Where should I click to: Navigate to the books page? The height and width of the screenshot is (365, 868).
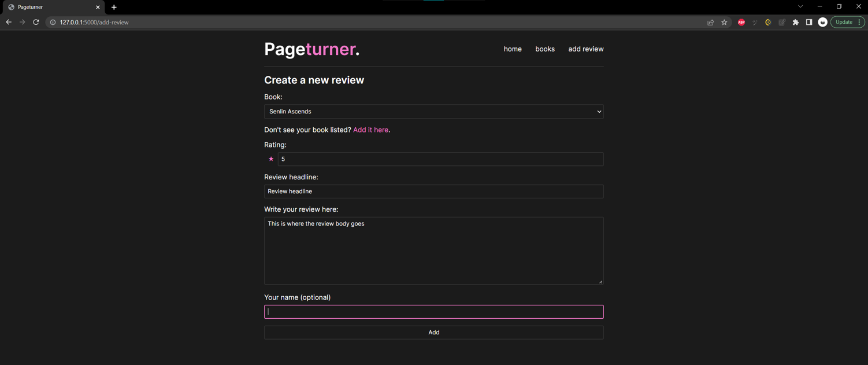(545, 49)
